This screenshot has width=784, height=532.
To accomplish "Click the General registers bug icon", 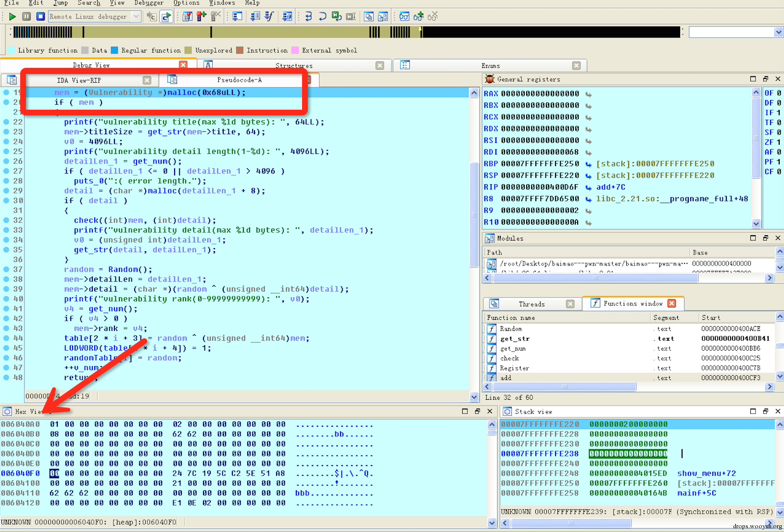I will (490, 79).
